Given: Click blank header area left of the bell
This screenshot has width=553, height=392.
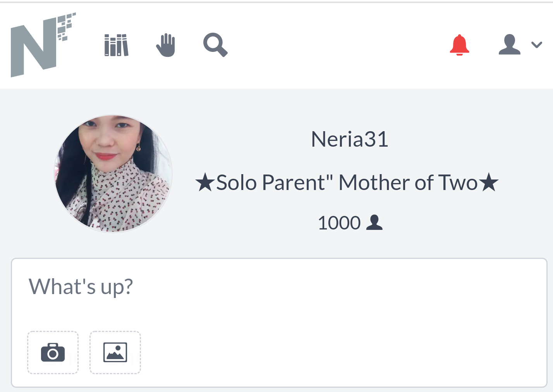Looking at the screenshot, I should pyautogui.click(x=337, y=45).
